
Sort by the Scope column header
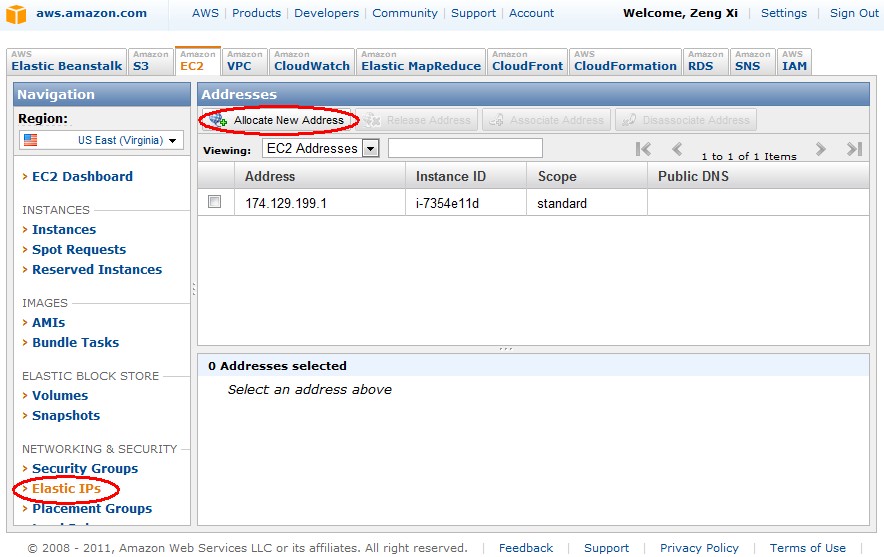pyautogui.click(x=587, y=176)
